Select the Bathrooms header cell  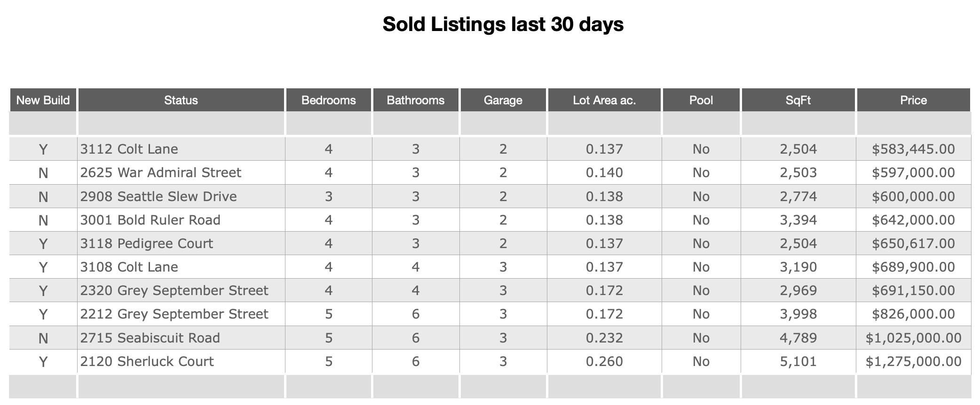click(x=415, y=100)
